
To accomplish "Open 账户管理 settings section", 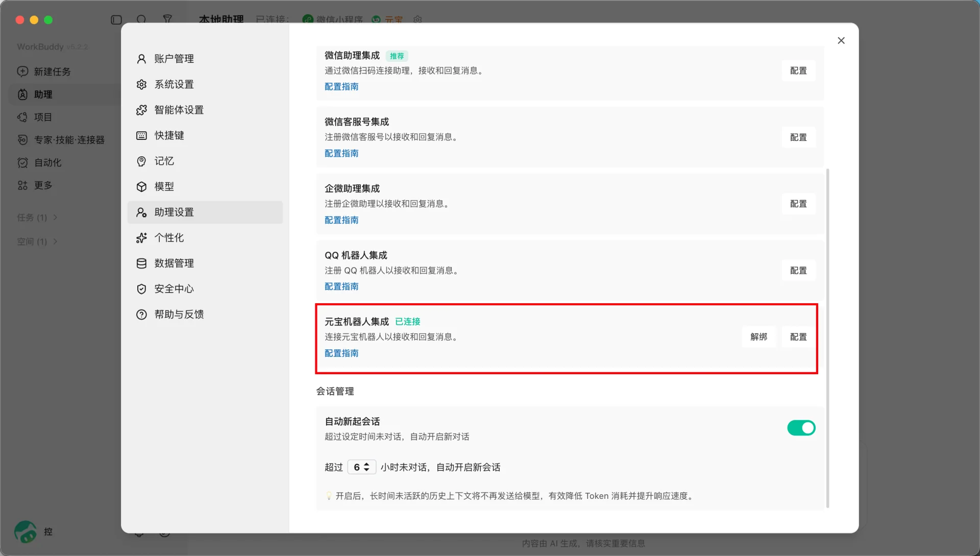I will [x=205, y=59].
